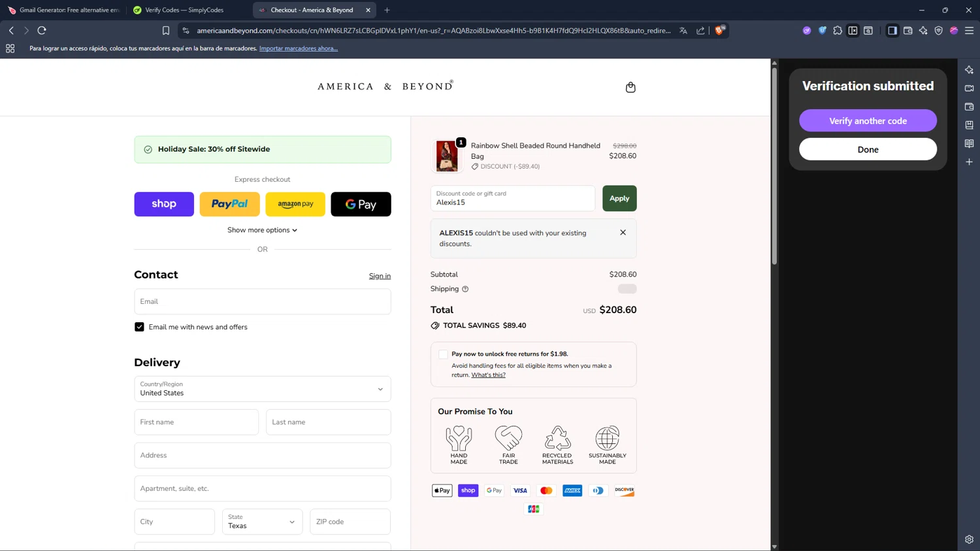Click the Rainbow Shell Beaded bag thumbnail
This screenshot has height=551, width=980.
(x=447, y=156)
